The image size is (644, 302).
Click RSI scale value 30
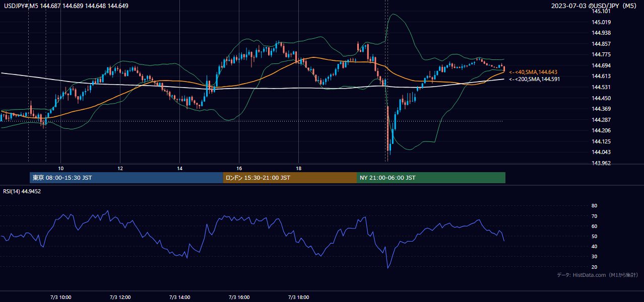[x=595, y=257]
